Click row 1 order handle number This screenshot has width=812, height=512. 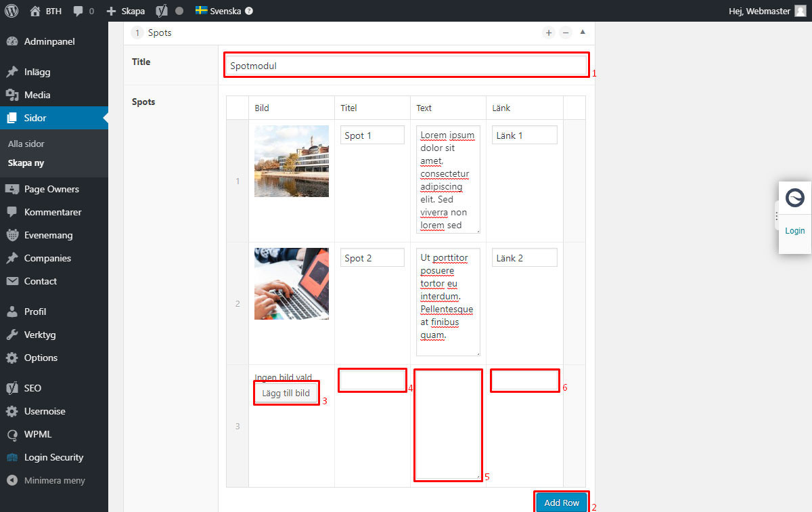coord(238,181)
